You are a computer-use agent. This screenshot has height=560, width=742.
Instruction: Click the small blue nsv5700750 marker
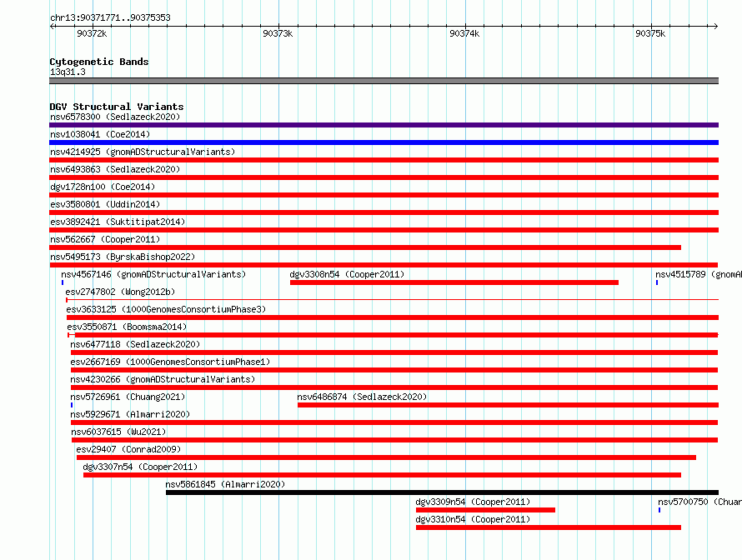click(659, 510)
